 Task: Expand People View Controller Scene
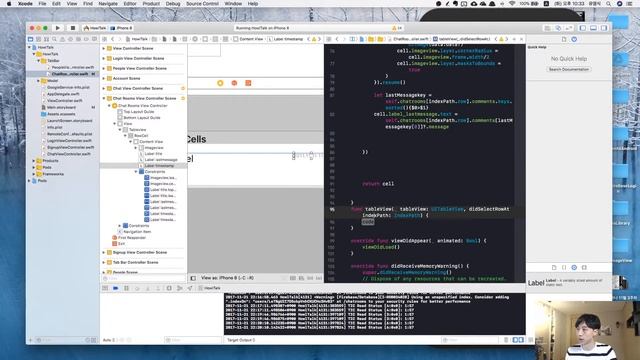[x=104, y=68]
